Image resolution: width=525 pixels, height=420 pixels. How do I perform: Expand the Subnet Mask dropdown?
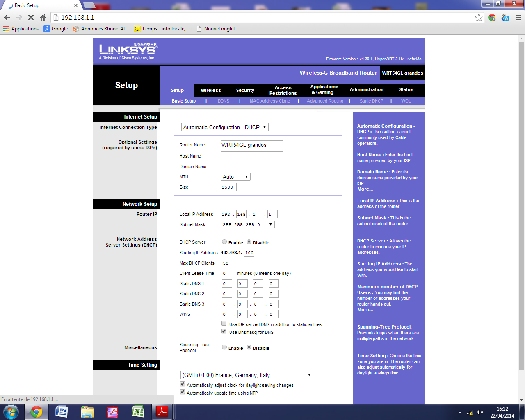coord(248,224)
